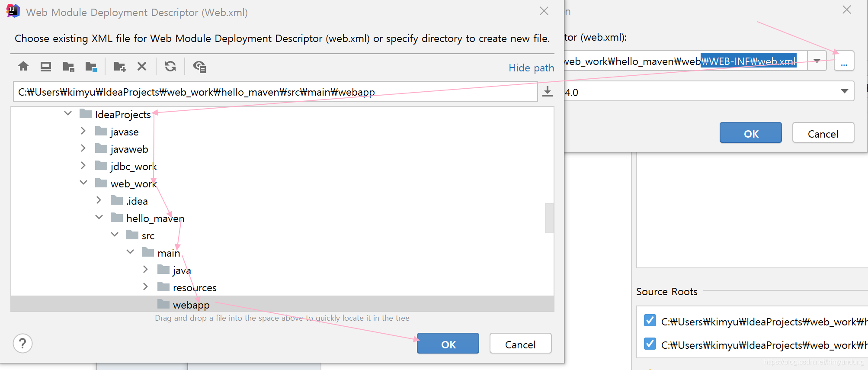This screenshot has width=868, height=370.
Task: Click the file tree vertical scrollbar
Action: coord(549,218)
